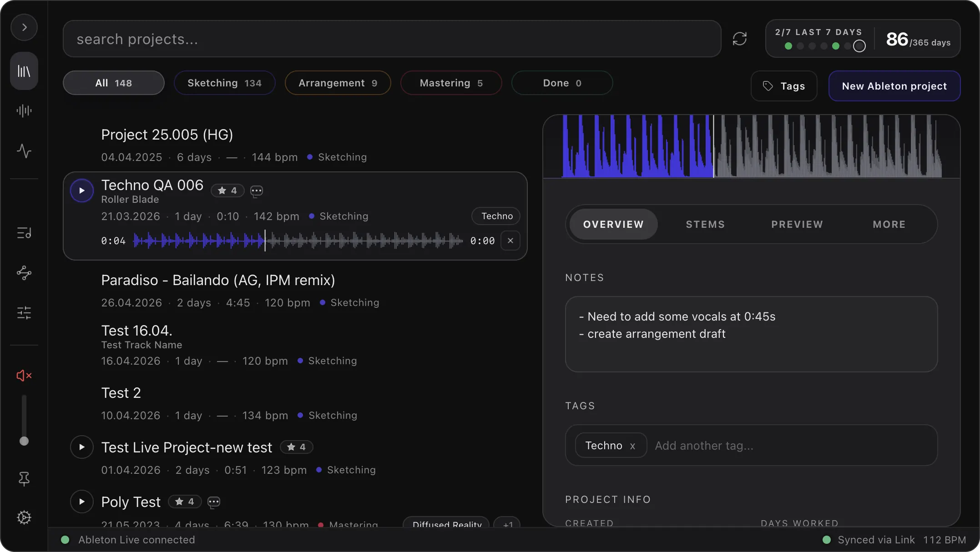Click star rating on Test Live Project-new test
The height and width of the screenshot is (552, 980).
(x=296, y=447)
